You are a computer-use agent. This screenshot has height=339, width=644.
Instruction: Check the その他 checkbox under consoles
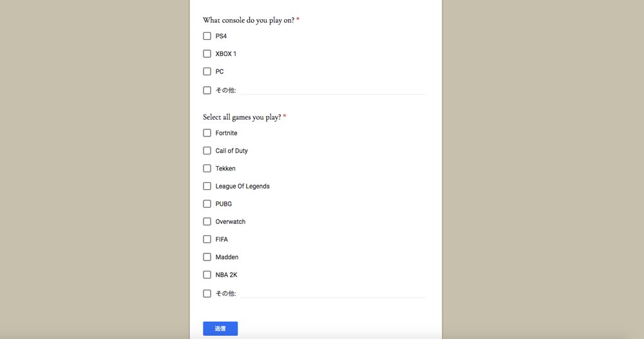(x=207, y=91)
